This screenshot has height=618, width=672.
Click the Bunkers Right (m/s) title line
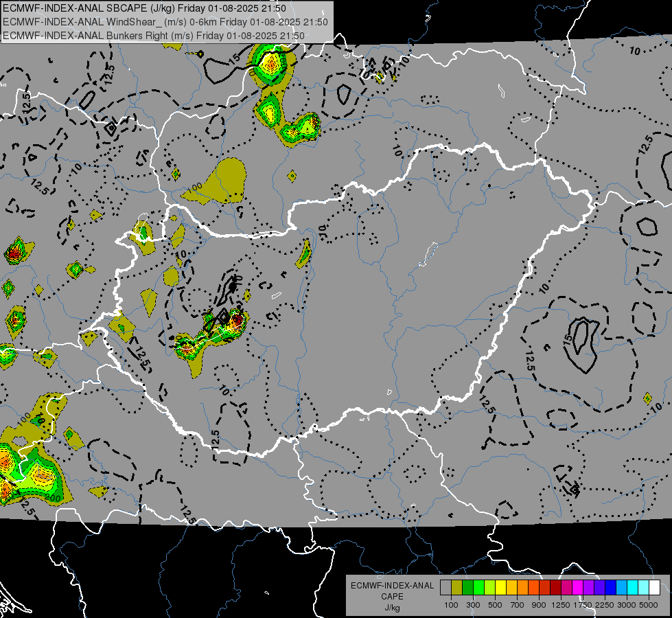tap(154, 36)
